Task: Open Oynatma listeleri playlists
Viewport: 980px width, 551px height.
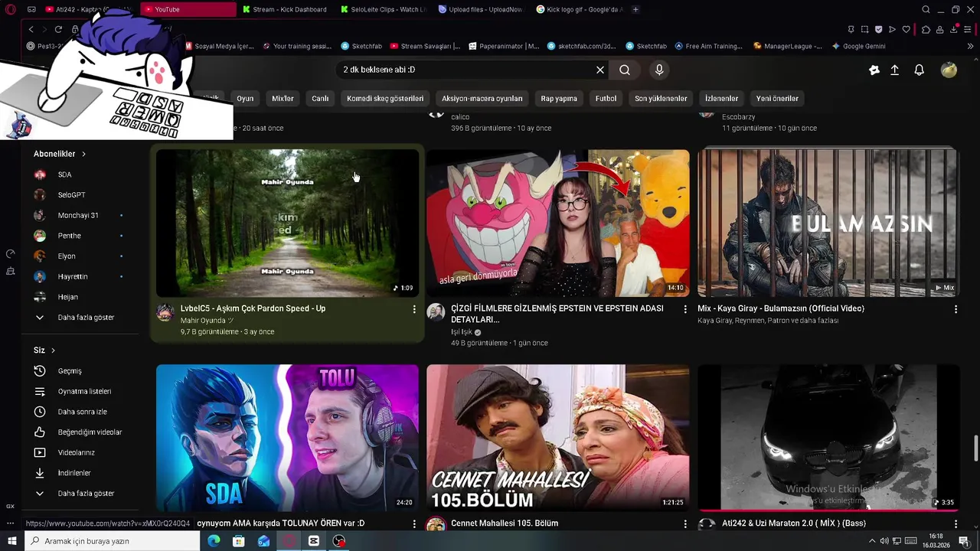Action: [83, 391]
